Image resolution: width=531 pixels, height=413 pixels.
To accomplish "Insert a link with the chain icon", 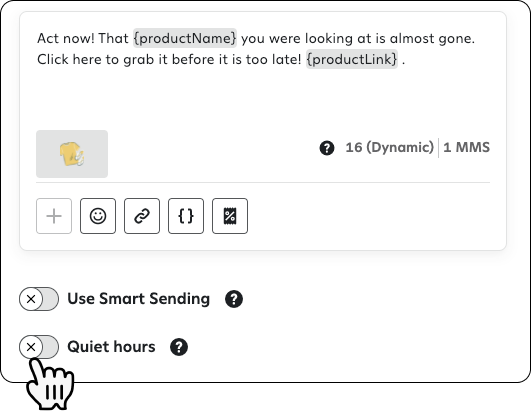I will (x=142, y=216).
